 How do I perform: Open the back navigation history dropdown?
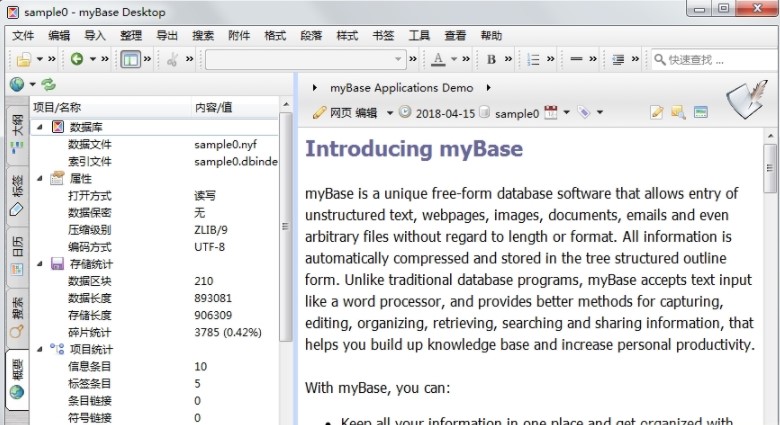pyautogui.click(x=93, y=59)
